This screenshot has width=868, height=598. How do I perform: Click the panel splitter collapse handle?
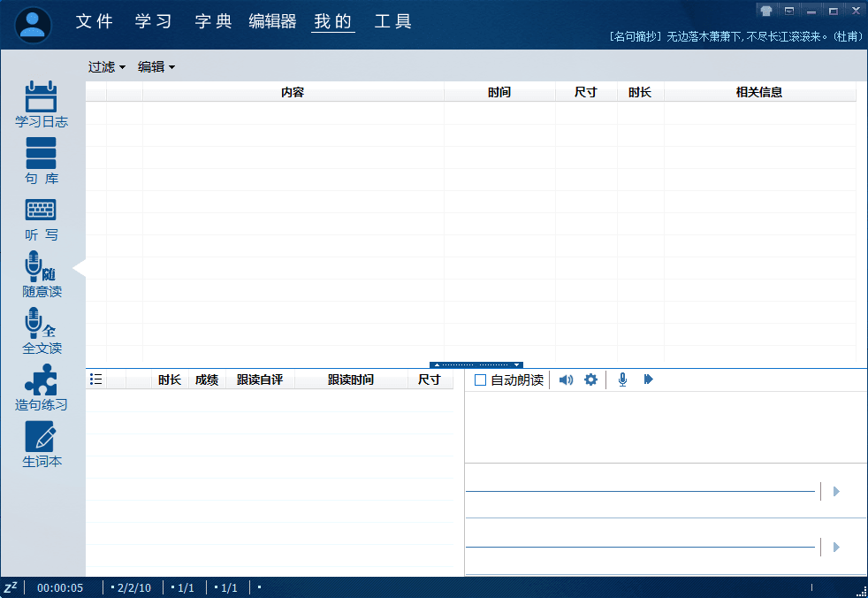click(476, 364)
